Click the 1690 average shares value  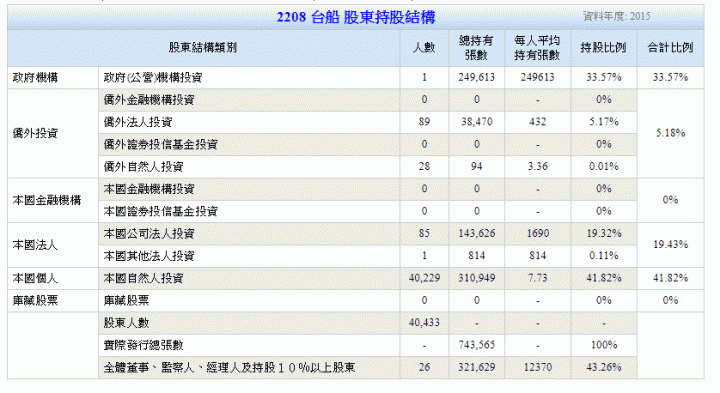(538, 234)
